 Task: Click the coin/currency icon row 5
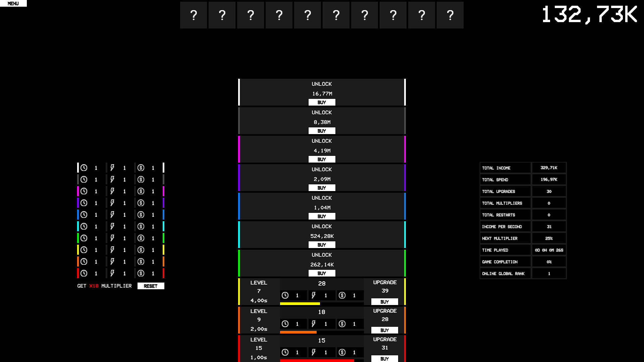[141, 215]
